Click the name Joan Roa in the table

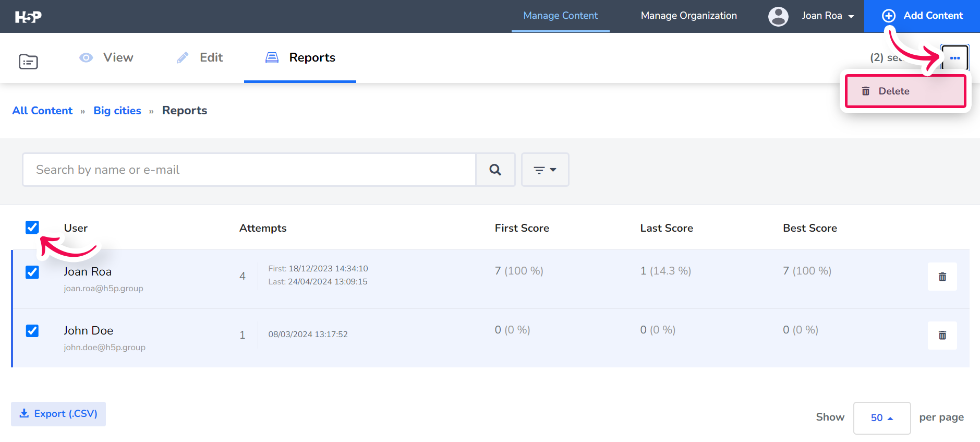click(88, 271)
